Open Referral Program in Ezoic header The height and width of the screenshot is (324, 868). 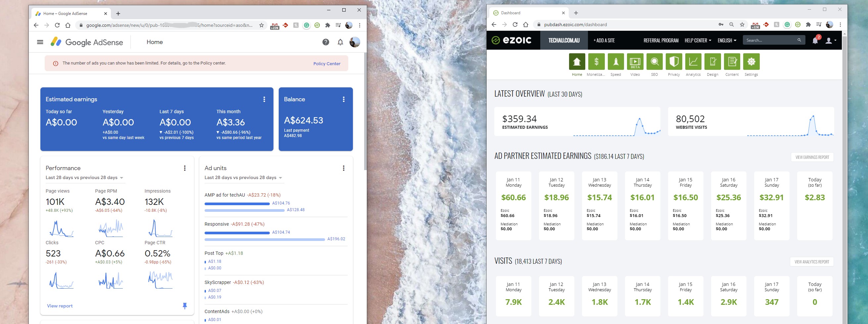pos(661,40)
